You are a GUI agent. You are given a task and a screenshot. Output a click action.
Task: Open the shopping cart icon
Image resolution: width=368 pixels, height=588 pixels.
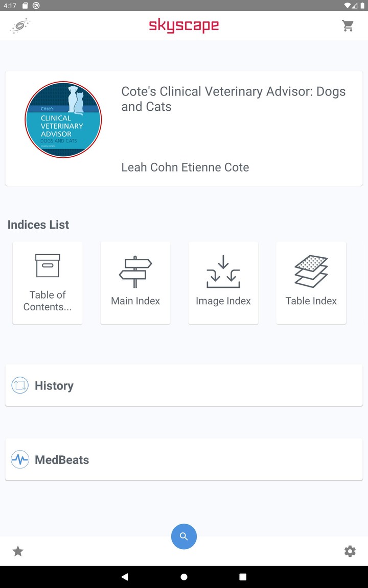point(348,26)
